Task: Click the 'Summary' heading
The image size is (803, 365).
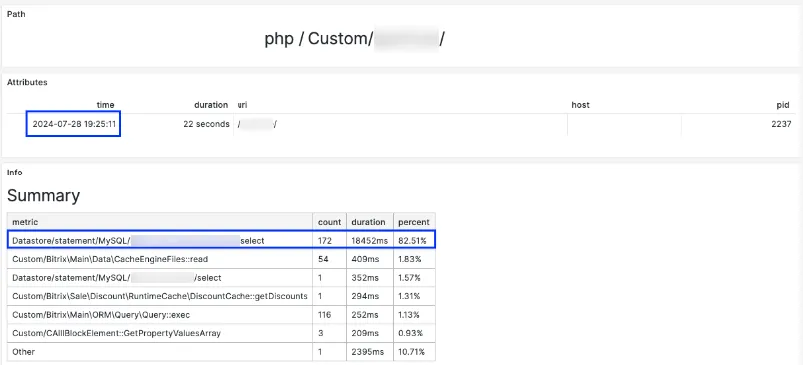Action: pyautogui.click(x=44, y=196)
